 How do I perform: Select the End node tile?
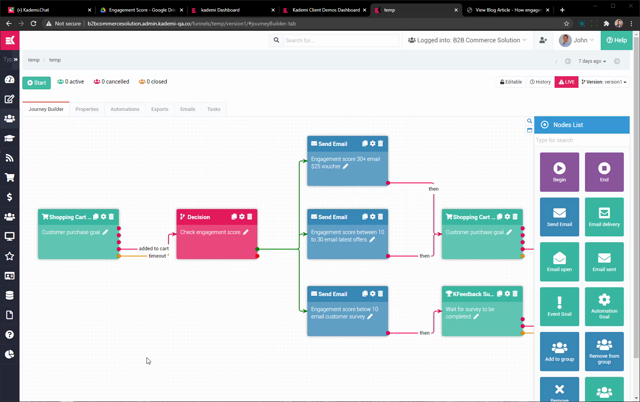click(604, 172)
